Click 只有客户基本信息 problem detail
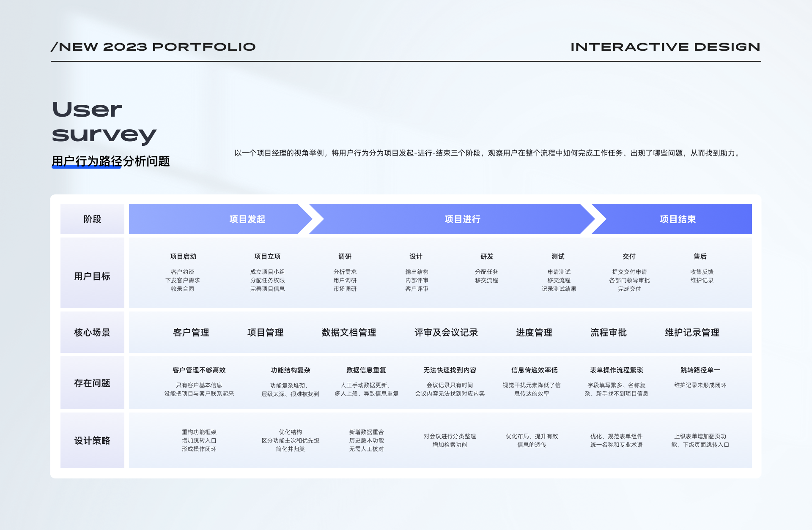Screen dimensions: 812x530 coord(199,385)
